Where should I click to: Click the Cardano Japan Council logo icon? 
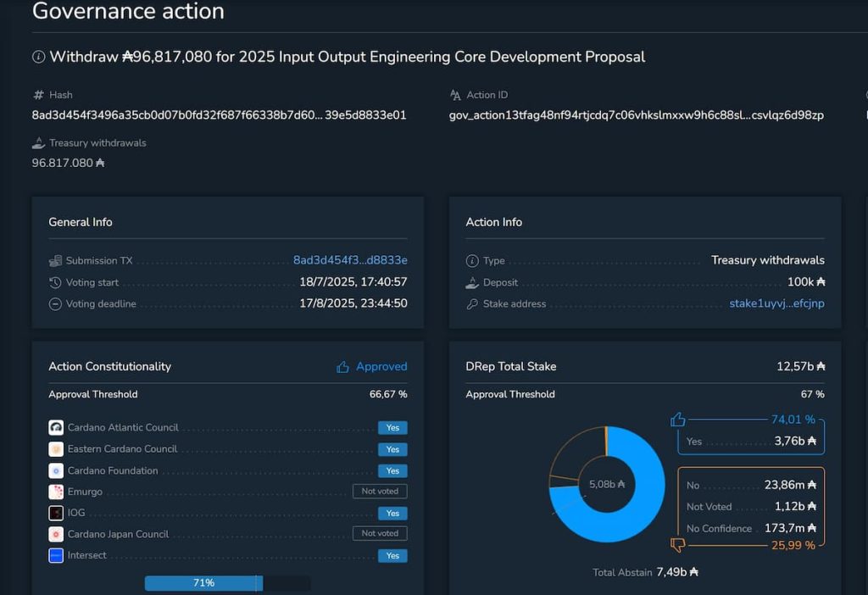click(56, 534)
